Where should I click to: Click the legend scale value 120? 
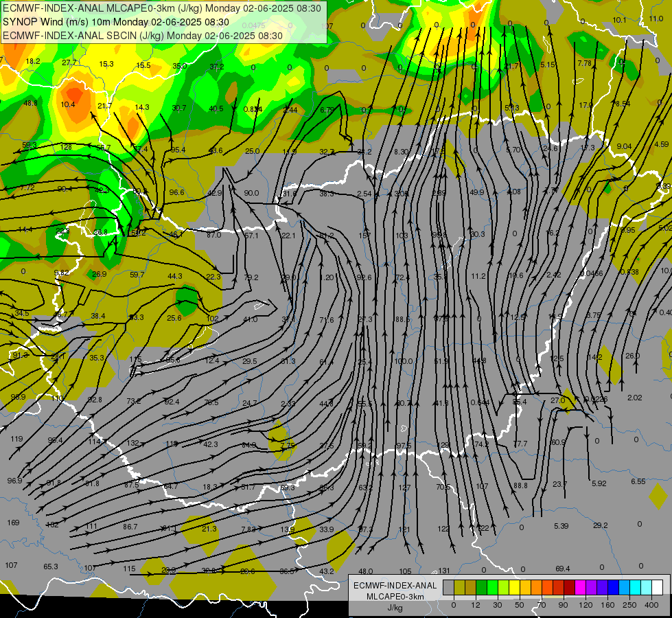pyautogui.click(x=586, y=605)
